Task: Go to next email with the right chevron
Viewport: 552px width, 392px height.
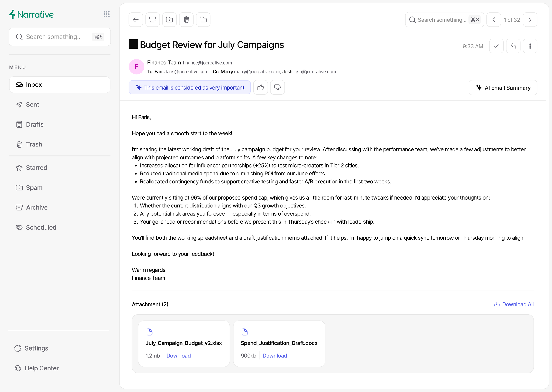Action: click(530, 20)
